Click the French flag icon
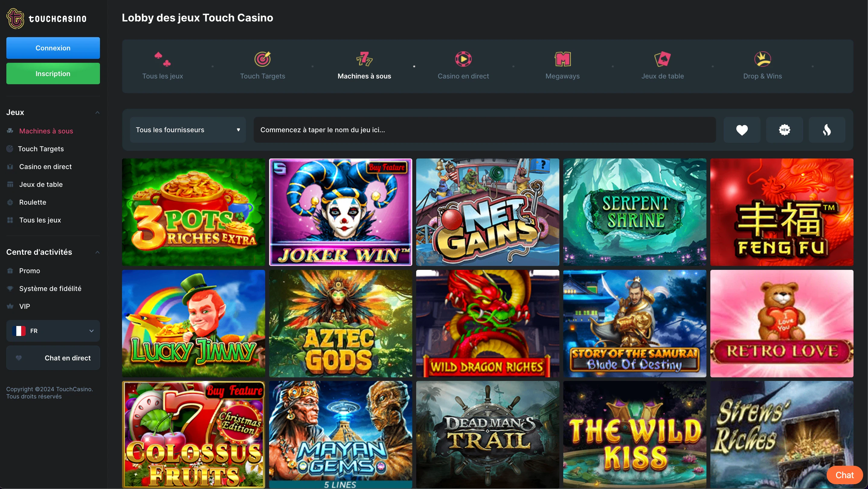 tap(19, 331)
